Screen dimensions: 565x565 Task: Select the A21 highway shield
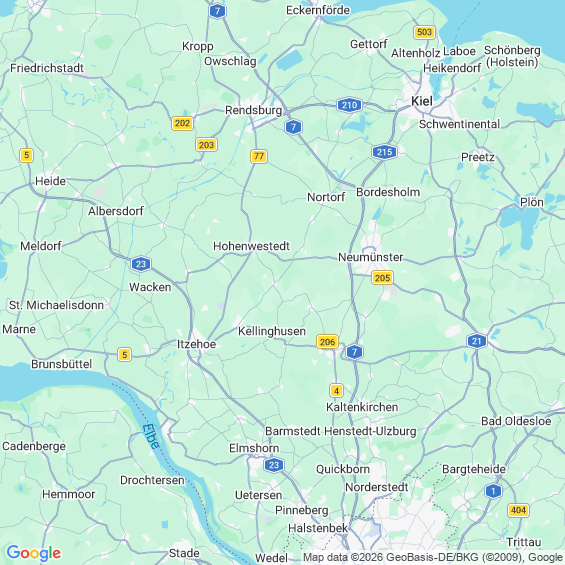coord(476,341)
